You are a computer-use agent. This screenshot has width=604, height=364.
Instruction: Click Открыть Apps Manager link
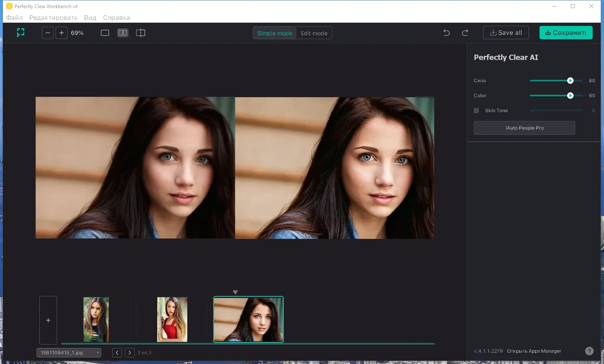click(x=534, y=351)
